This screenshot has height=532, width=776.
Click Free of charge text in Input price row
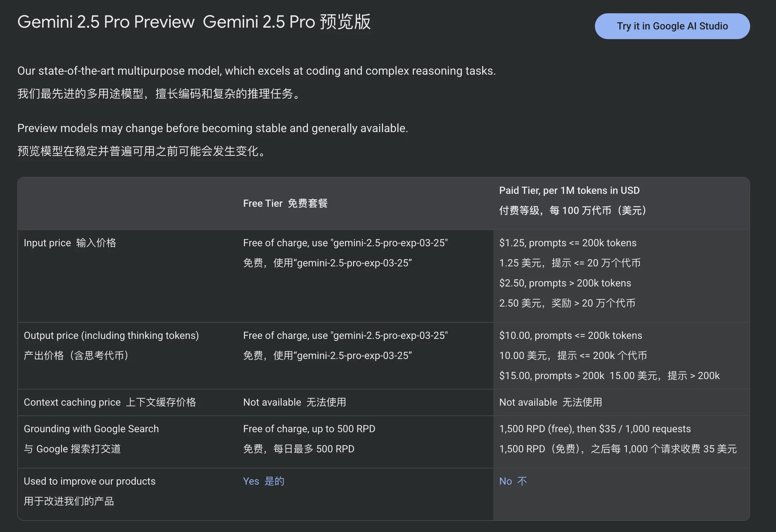tap(345, 243)
